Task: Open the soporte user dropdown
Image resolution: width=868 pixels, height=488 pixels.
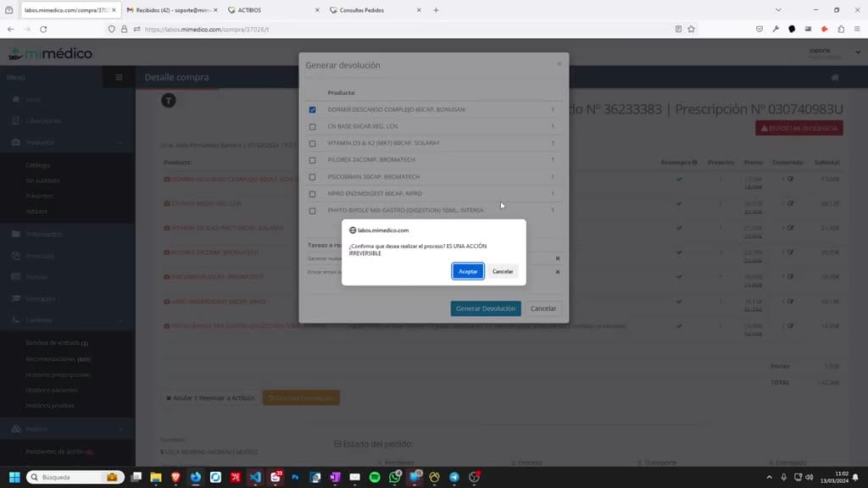Action: (x=835, y=53)
